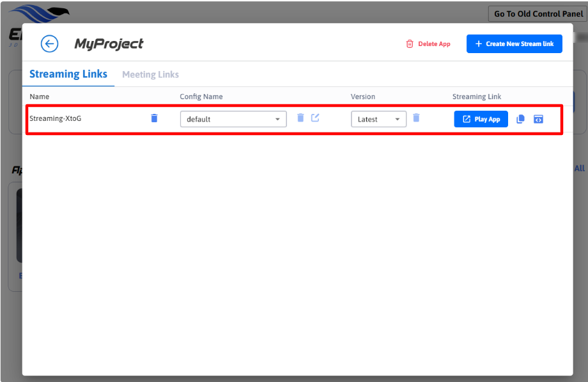Click Create New Stream link button
This screenshot has height=382, width=588.
pos(514,44)
